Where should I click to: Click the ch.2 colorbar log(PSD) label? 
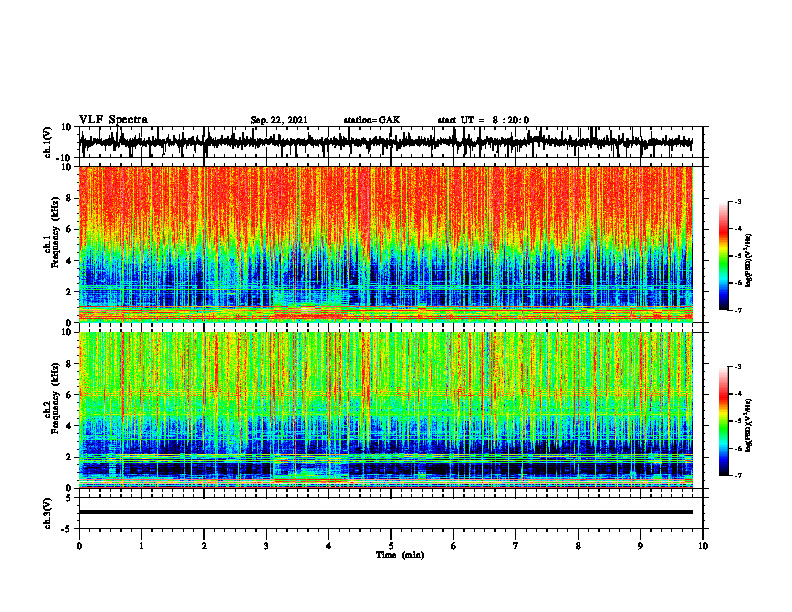pos(749,425)
